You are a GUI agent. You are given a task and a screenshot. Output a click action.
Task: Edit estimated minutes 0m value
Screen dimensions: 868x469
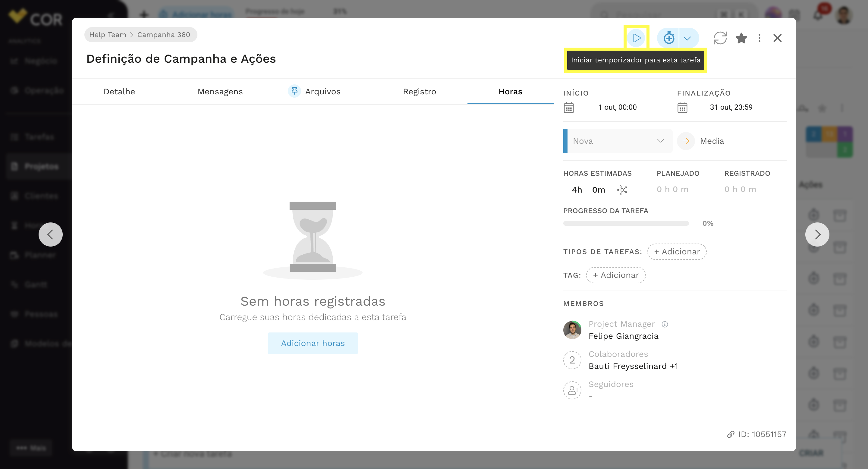pos(599,190)
